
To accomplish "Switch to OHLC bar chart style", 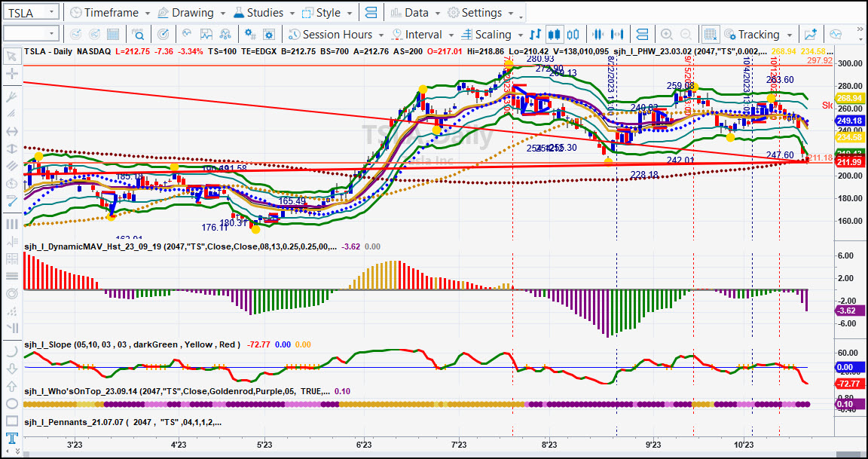I will [x=535, y=35].
